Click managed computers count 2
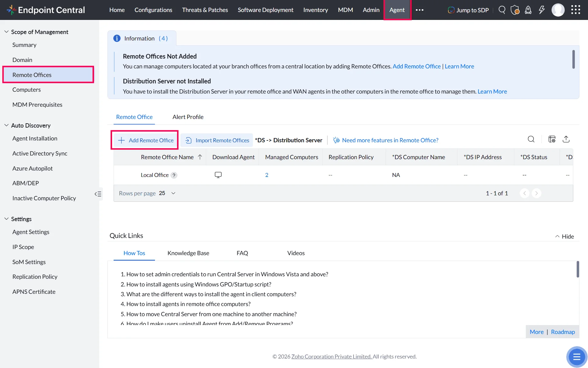This screenshot has width=588, height=368. pyautogui.click(x=267, y=175)
